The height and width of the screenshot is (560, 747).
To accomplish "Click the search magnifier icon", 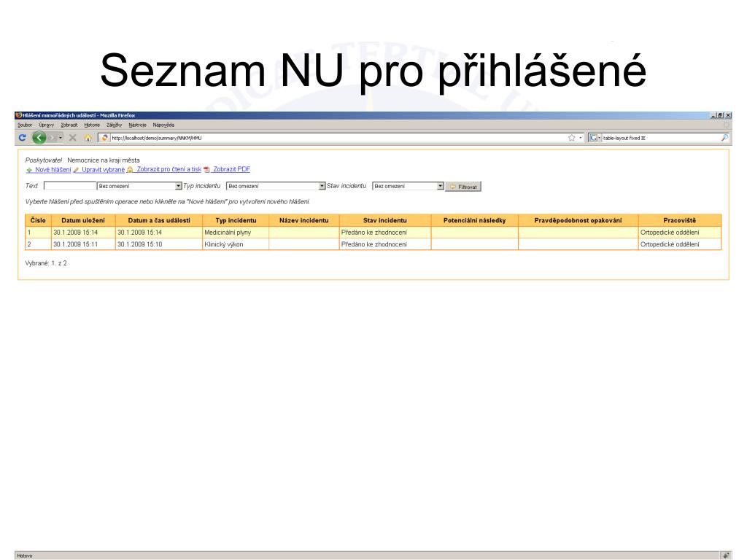I will [x=724, y=138].
